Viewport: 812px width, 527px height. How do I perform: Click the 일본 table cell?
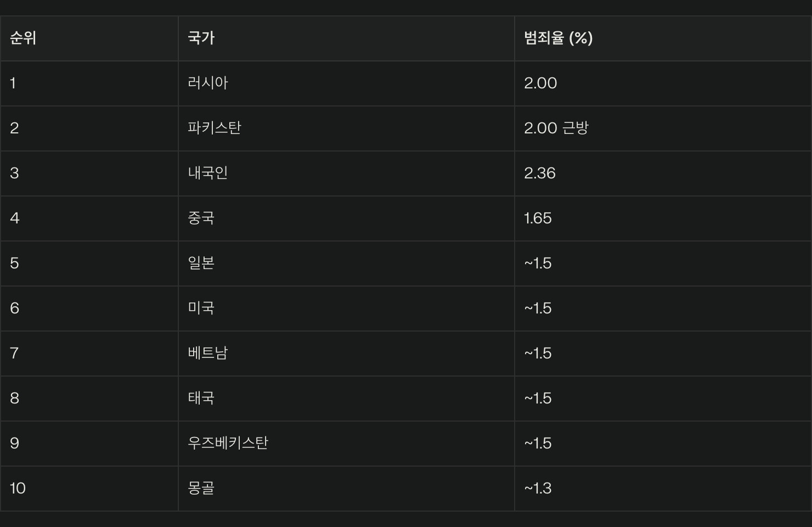[x=346, y=263]
